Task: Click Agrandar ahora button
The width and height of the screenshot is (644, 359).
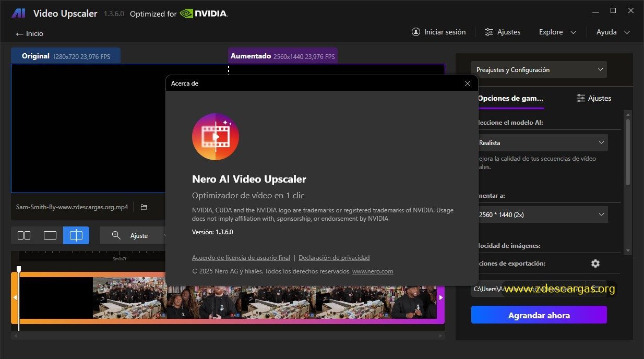Action: [x=539, y=315]
